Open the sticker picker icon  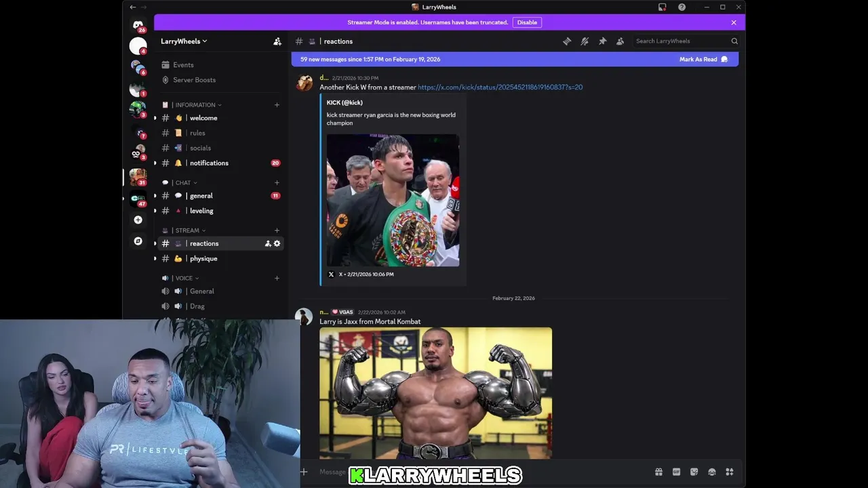(694, 472)
